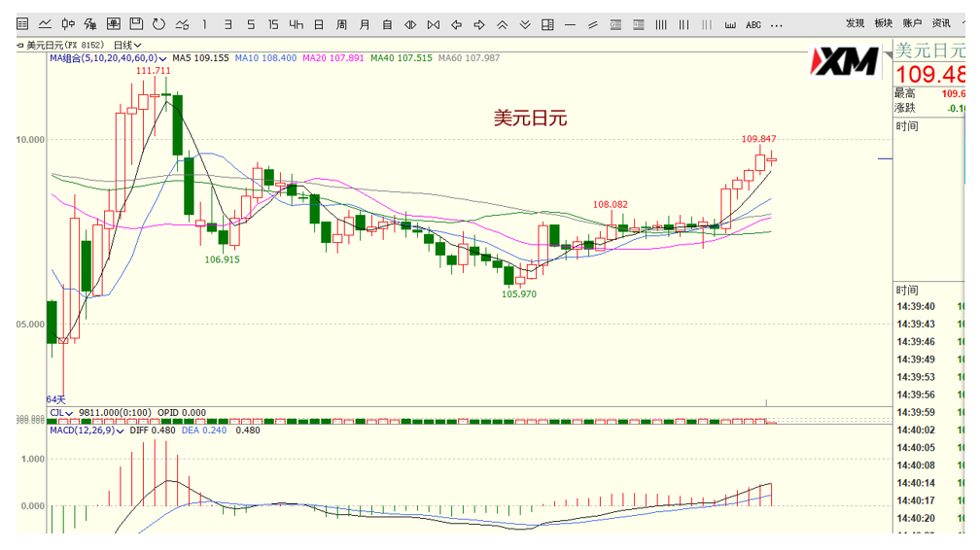Image resolution: width=980 pixels, height=550 pixels.
Task: Click the 64天 label on the chart
Action: point(55,398)
